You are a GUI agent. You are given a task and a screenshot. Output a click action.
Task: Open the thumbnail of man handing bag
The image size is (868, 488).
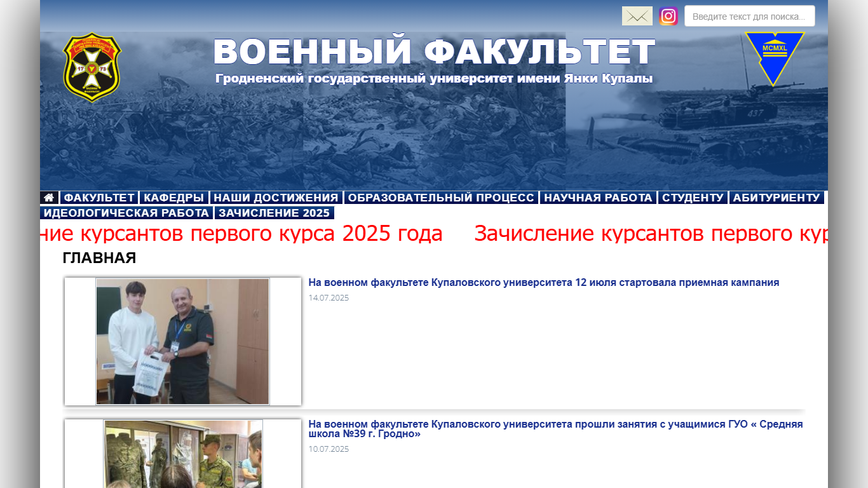[x=183, y=341]
